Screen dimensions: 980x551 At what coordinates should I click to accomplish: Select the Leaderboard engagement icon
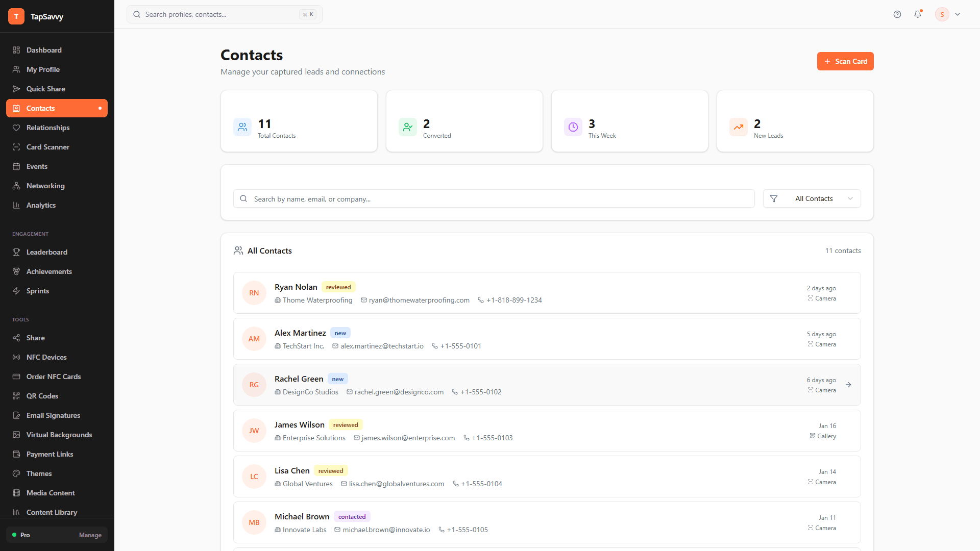(17, 252)
